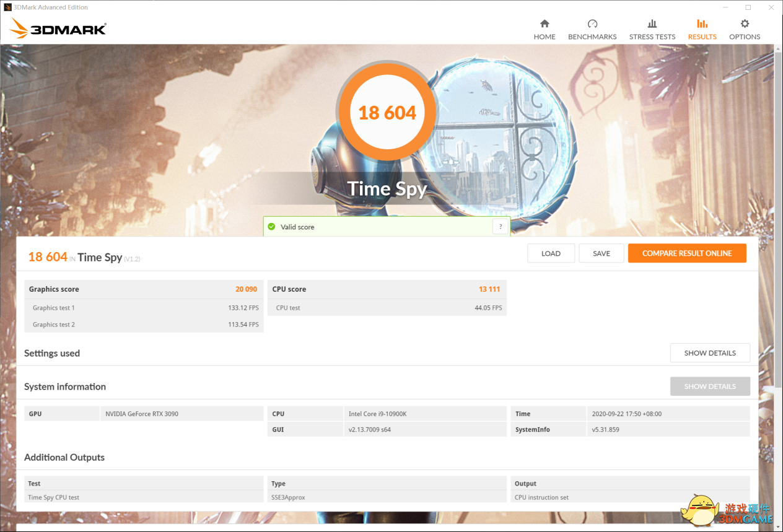The image size is (783, 532).
Task: Open the Benchmarks gauge icon
Action: click(592, 24)
